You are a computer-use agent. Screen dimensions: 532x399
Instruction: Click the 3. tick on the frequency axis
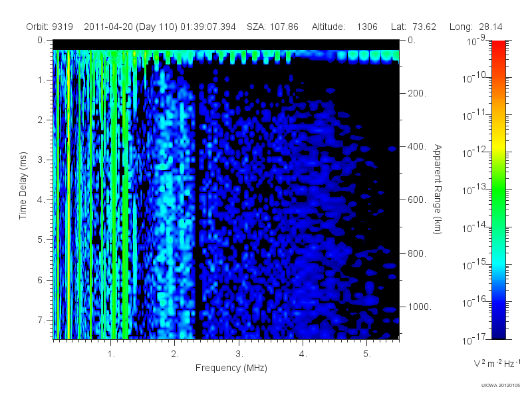coord(239,354)
